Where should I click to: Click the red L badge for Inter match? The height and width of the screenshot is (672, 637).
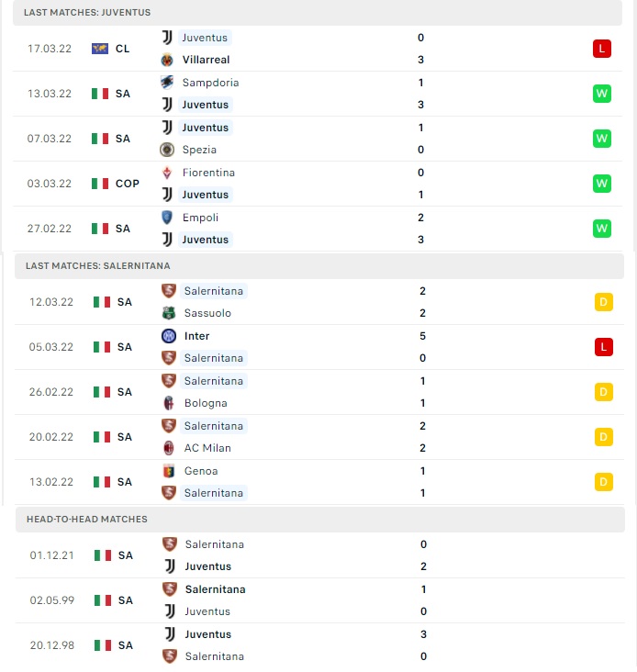click(x=604, y=347)
